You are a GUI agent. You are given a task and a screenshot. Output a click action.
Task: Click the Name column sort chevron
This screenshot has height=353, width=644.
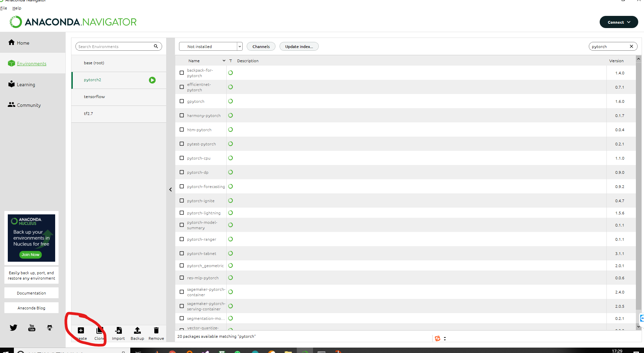pyautogui.click(x=224, y=61)
